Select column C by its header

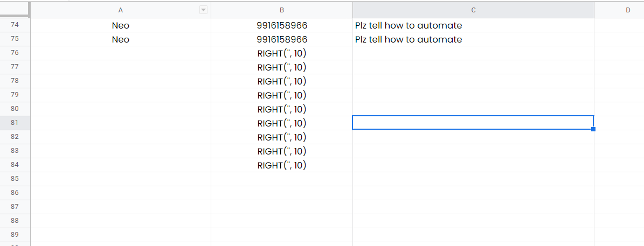click(473, 10)
